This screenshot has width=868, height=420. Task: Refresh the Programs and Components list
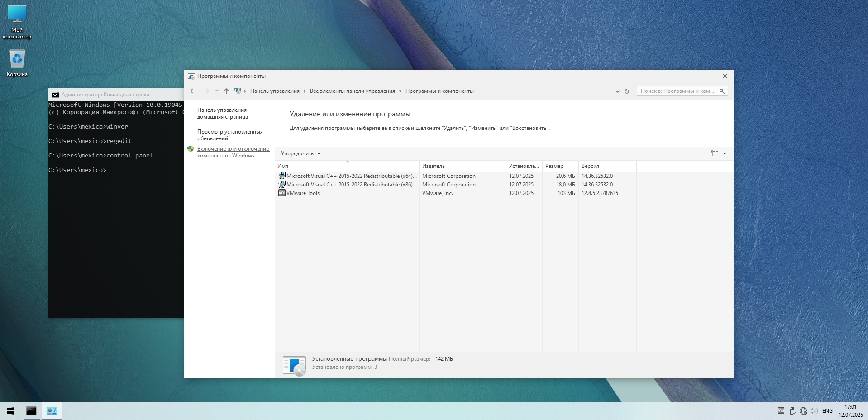[627, 91]
